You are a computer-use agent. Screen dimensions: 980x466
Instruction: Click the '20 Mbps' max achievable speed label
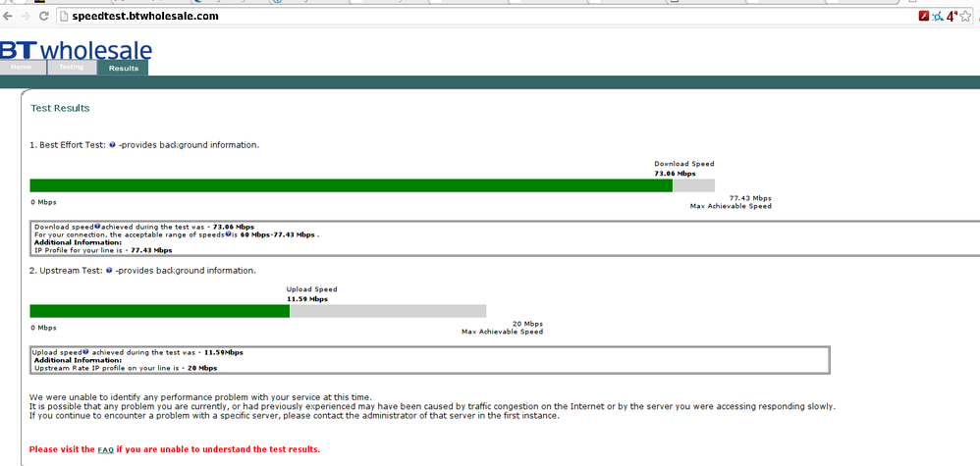point(527,324)
